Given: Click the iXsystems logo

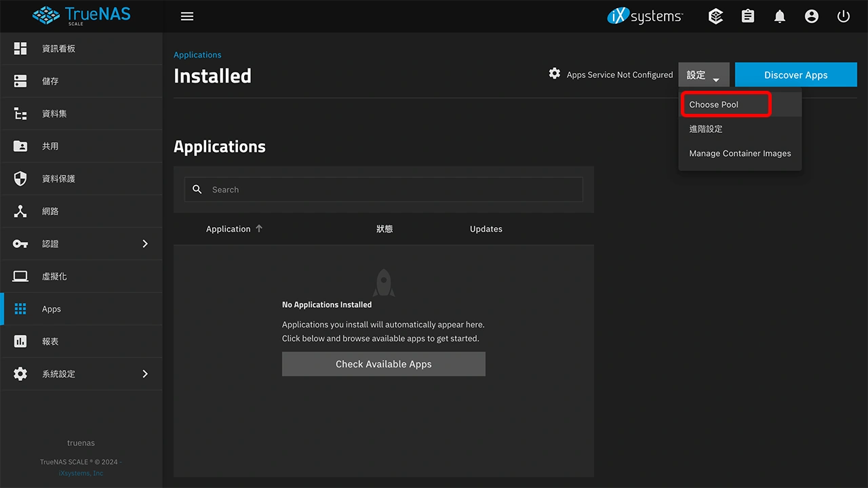Looking at the screenshot, I should (x=645, y=16).
